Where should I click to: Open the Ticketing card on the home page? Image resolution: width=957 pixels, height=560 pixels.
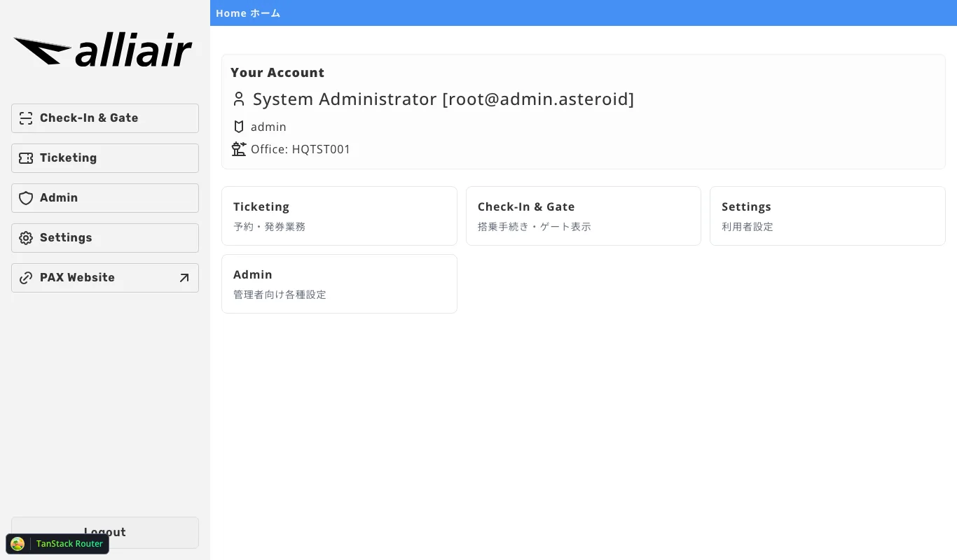pos(339,216)
